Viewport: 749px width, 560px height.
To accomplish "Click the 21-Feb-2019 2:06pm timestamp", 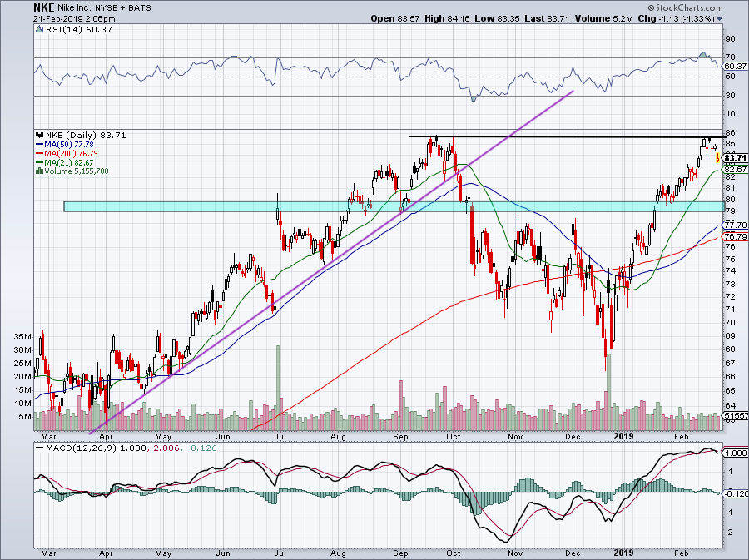I will (74, 18).
